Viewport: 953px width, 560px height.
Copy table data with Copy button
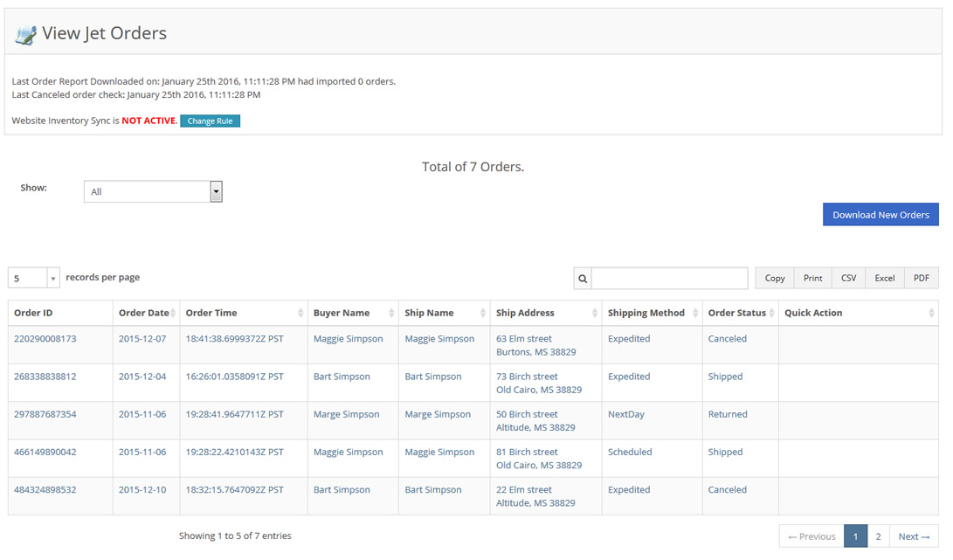[774, 278]
